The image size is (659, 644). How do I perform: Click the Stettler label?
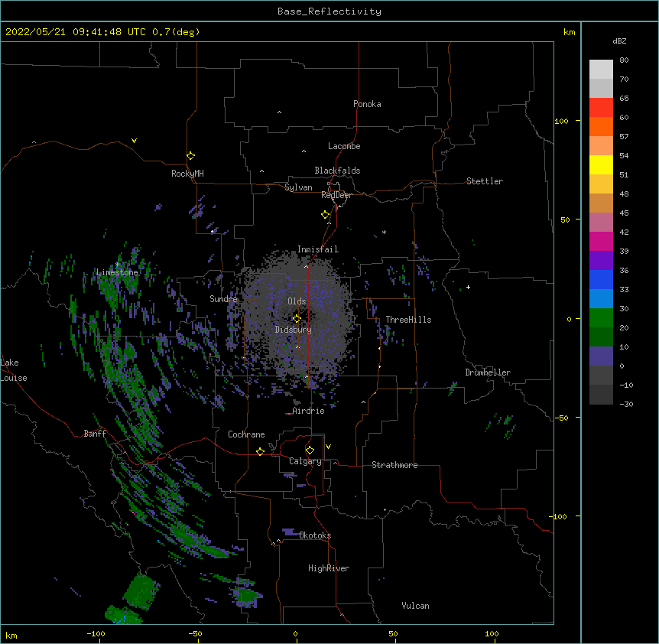(485, 181)
